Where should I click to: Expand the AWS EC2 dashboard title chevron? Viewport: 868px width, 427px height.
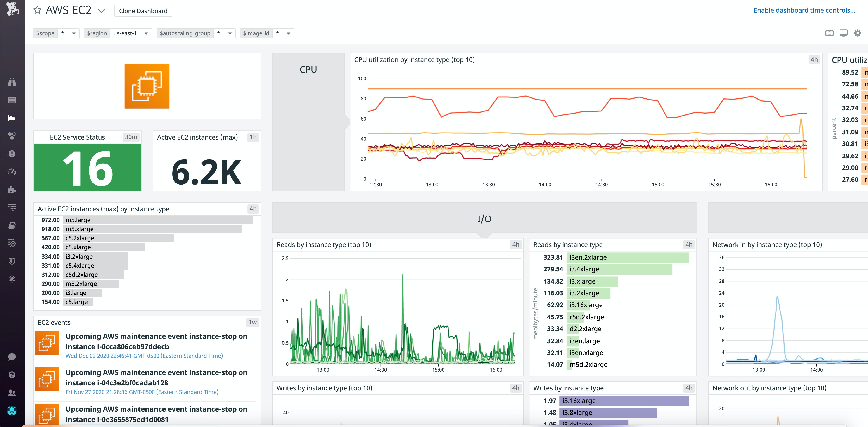point(101,11)
